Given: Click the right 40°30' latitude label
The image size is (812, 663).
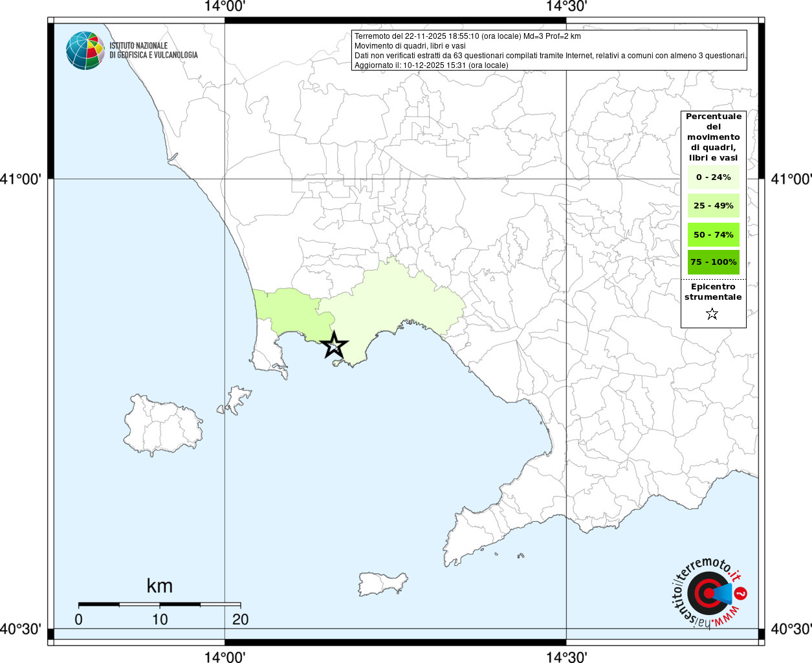Looking at the screenshot, I should tap(791, 629).
